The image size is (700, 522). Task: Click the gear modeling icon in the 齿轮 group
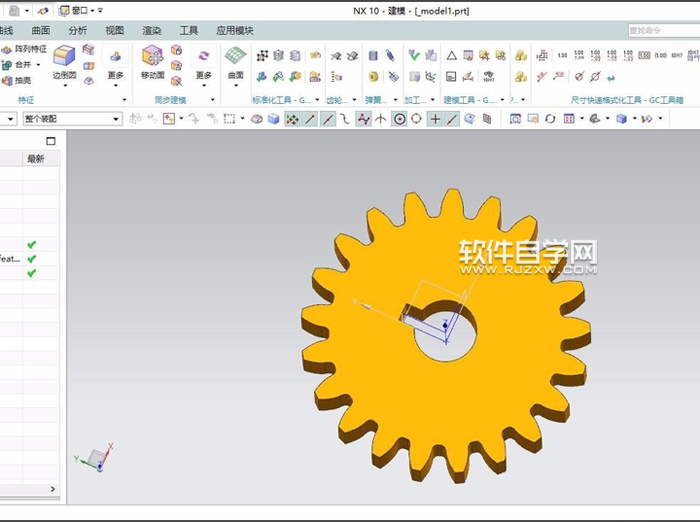pyautogui.click(x=336, y=55)
